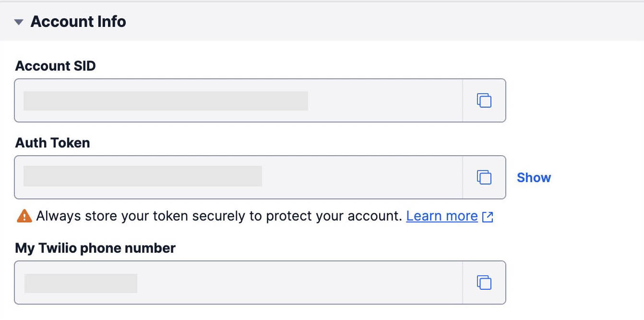644x320 pixels.
Task: Show the hidden Auth Token
Action: click(534, 177)
